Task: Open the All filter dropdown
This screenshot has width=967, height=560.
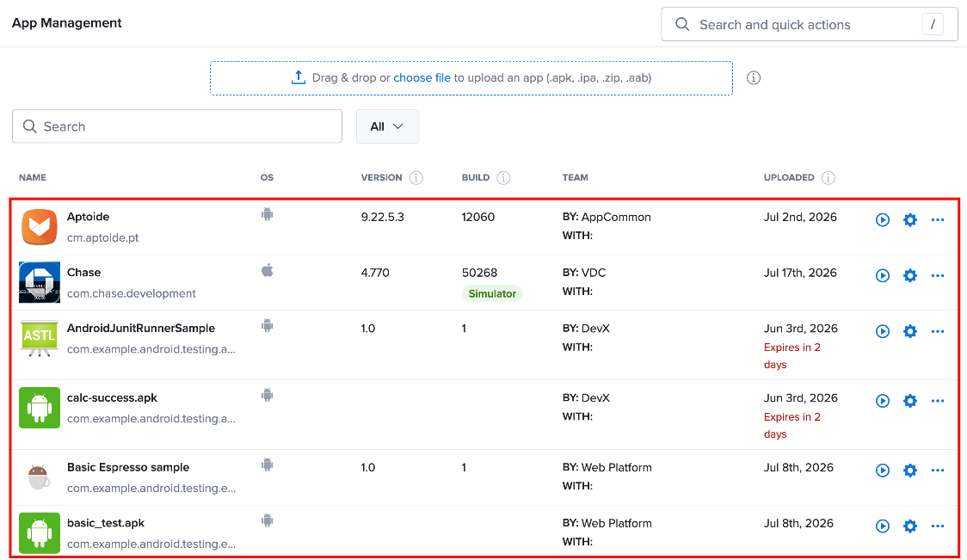Action: (387, 126)
